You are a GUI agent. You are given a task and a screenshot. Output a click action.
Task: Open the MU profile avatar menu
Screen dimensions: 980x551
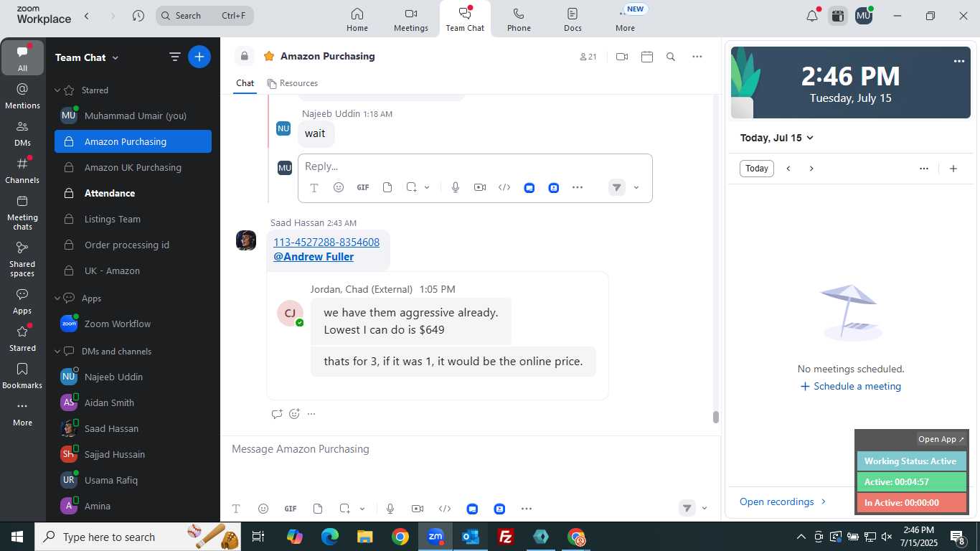point(864,16)
